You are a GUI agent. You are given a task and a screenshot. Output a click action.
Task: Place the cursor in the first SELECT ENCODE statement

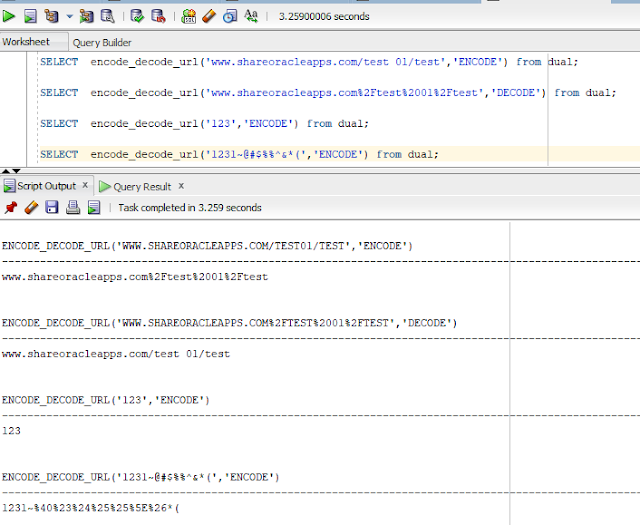point(309,62)
